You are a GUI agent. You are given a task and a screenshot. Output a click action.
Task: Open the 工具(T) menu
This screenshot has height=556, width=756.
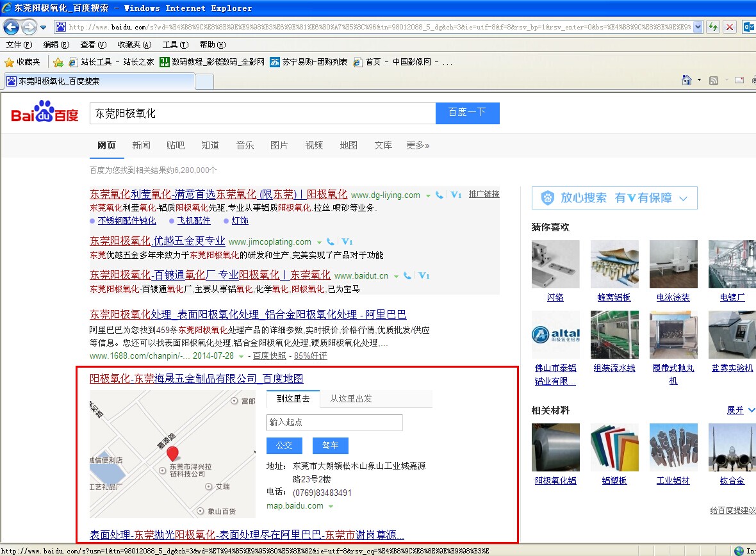click(x=175, y=45)
